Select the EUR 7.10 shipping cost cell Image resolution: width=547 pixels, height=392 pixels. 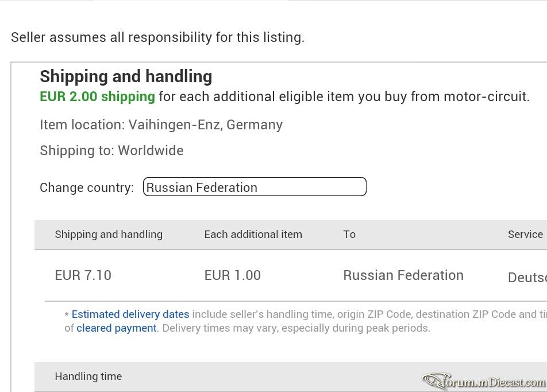(83, 275)
